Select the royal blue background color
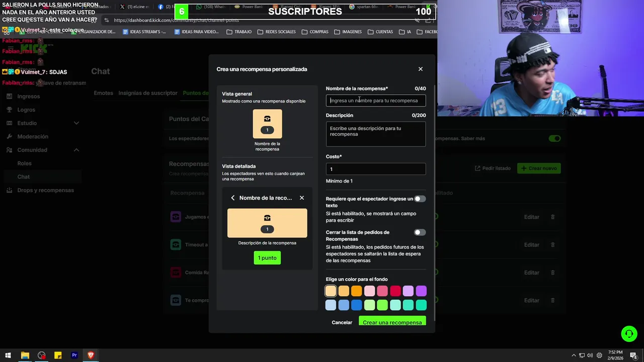This screenshot has height=362, width=644. 356,305
